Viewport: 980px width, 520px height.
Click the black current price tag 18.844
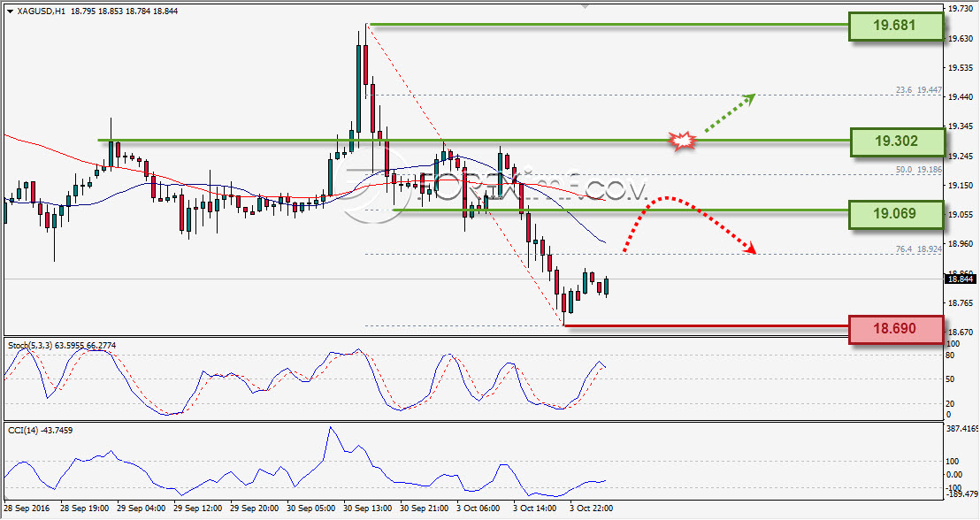(x=960, y=279)
